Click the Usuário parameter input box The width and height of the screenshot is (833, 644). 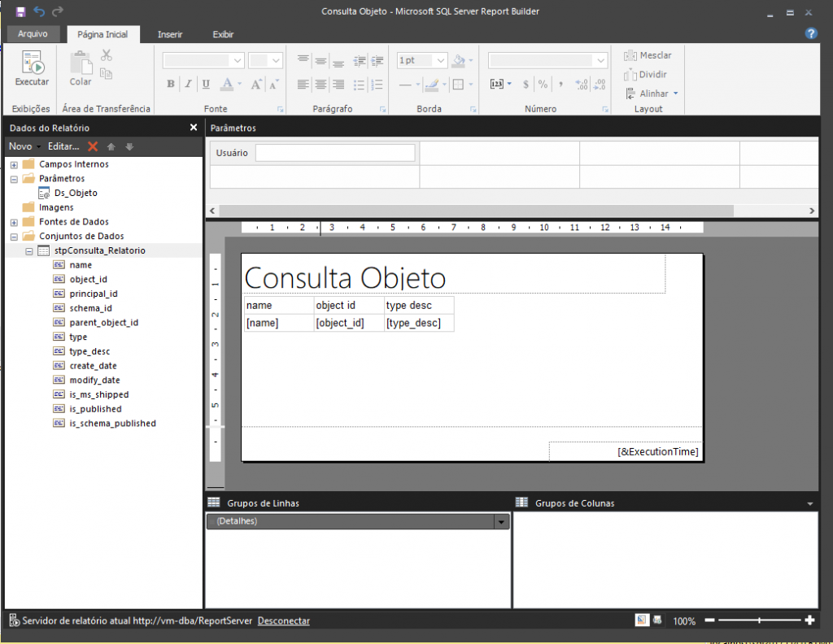pyautogui.click(x=335, y=153)
